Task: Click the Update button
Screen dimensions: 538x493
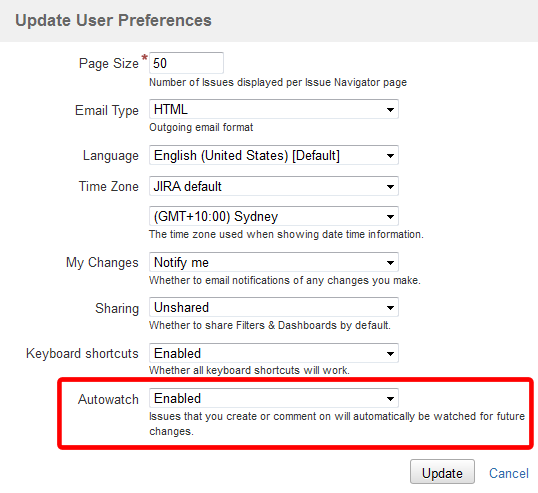Action: (442, 472)
